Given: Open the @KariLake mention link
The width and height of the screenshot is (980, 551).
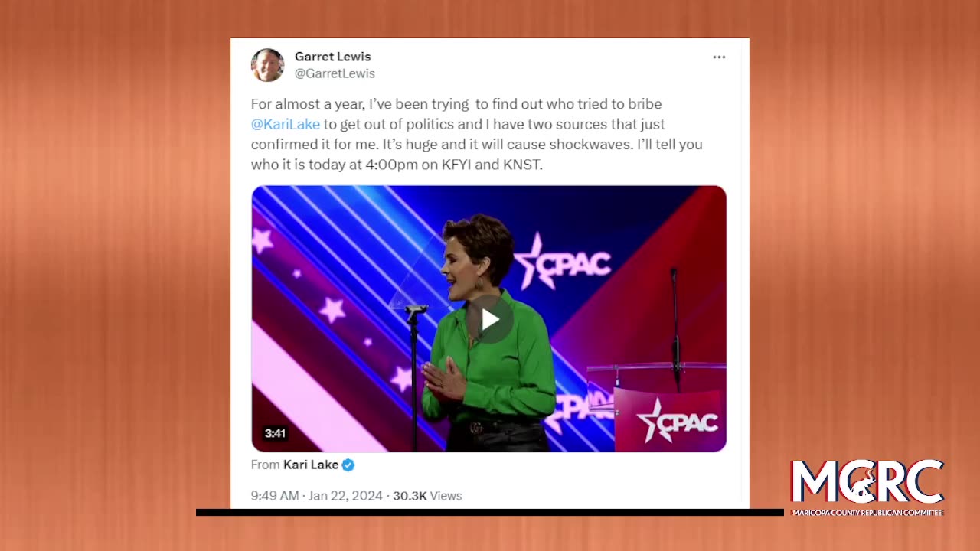Looking at the screenshot, I should (286, 124).
